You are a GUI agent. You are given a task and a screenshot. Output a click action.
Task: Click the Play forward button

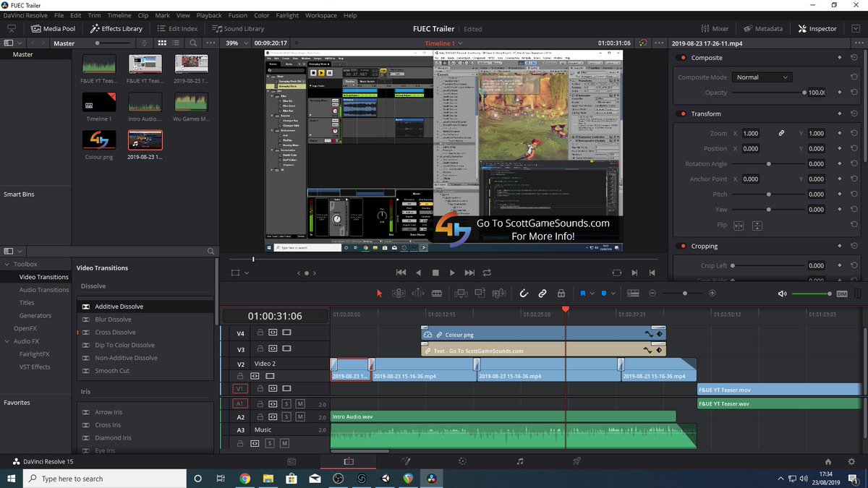pos(452,273)
